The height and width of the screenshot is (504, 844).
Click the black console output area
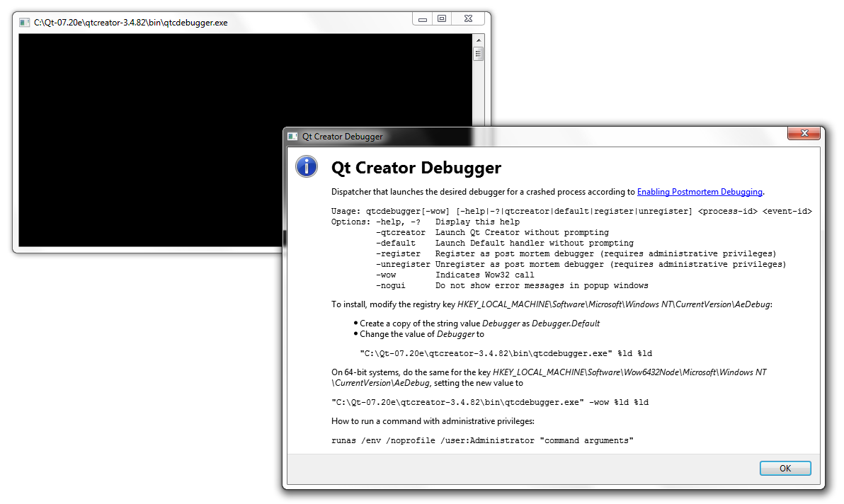pos(245,140)
